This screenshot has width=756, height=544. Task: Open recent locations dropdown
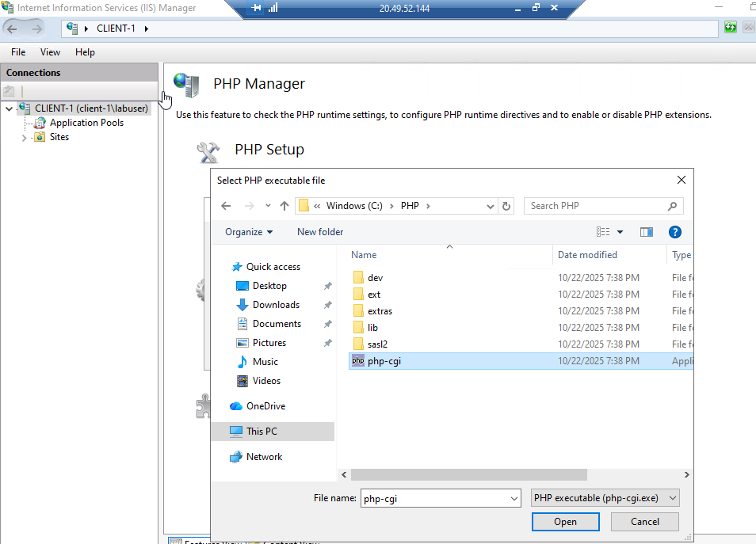pyautogui.click(x=268, y=206)
